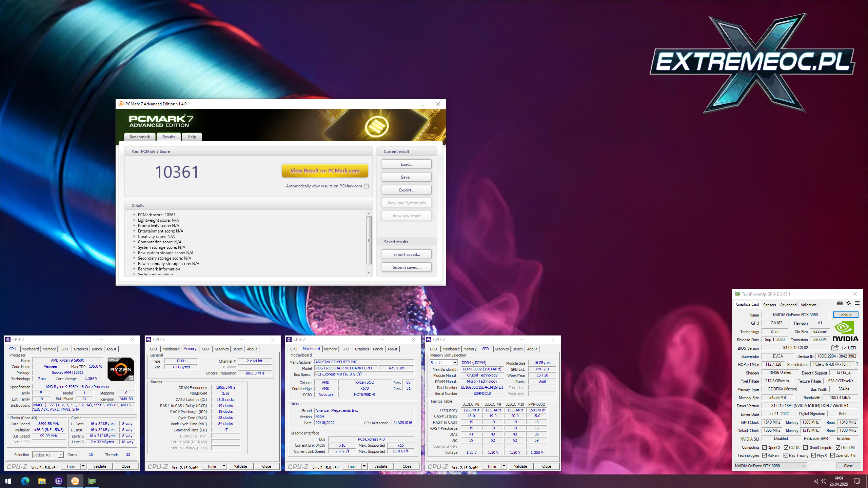The height and width of the screenshot is (488, 868).
Task: Open Tools dropdown arrow in CPU-Z Memory window
Action: click(224, 466)
